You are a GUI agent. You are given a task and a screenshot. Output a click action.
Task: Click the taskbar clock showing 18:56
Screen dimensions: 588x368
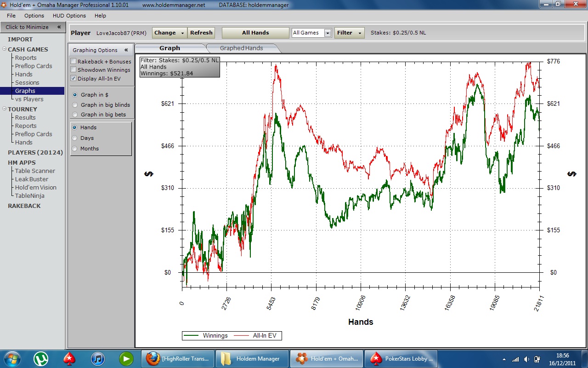coord(563,359)
